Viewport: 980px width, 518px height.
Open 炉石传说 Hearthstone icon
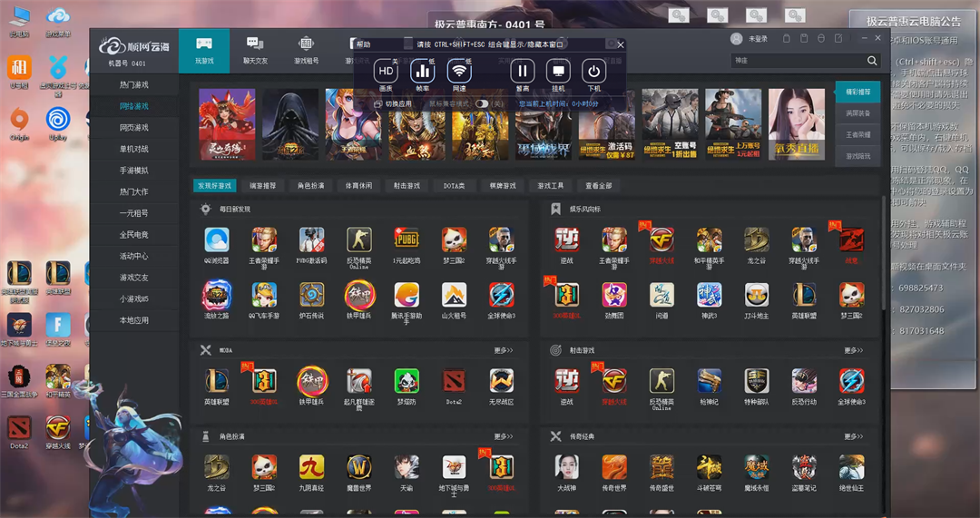(x=311, y=295)
